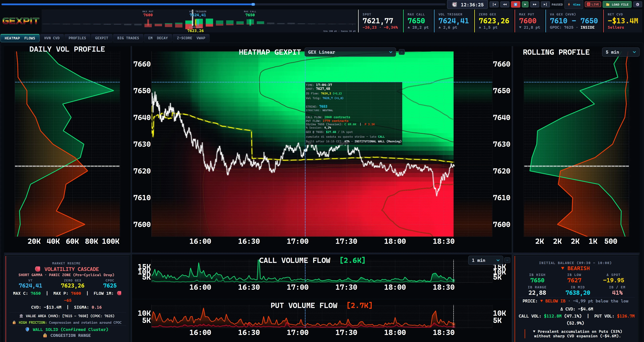Click the red pause button
Image resolution: width=644 pixels, height=342 pixels.
click(x=516, y=5)
